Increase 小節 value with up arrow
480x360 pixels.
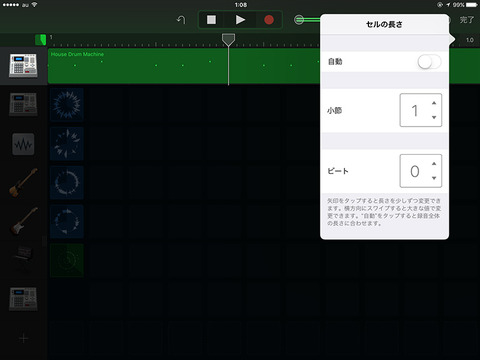[434, 103]
